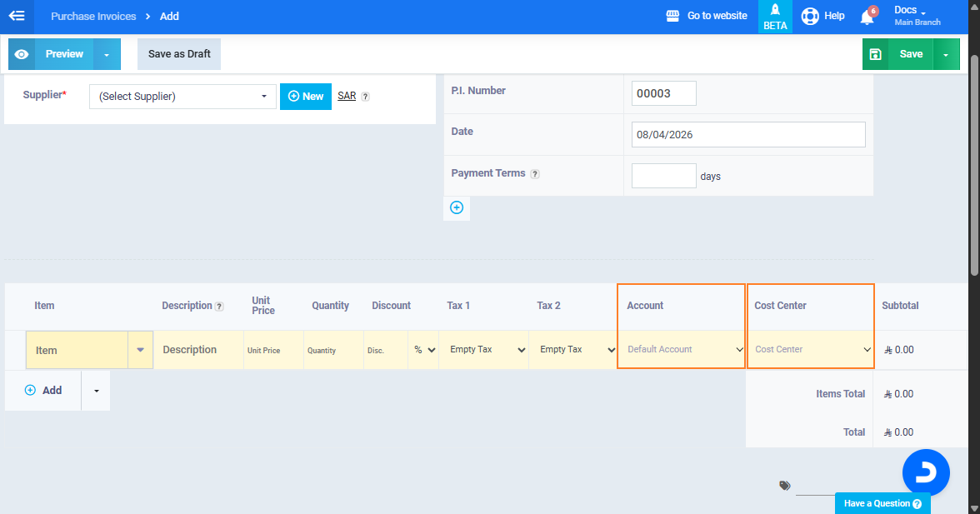Open the Help lifebuoy icon
The image size is (980, 514).
[810, 16]
